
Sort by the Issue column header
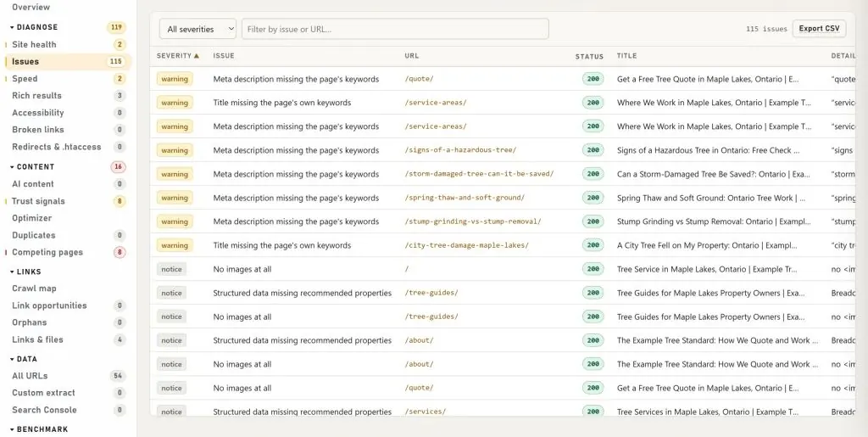pos(224,56)
